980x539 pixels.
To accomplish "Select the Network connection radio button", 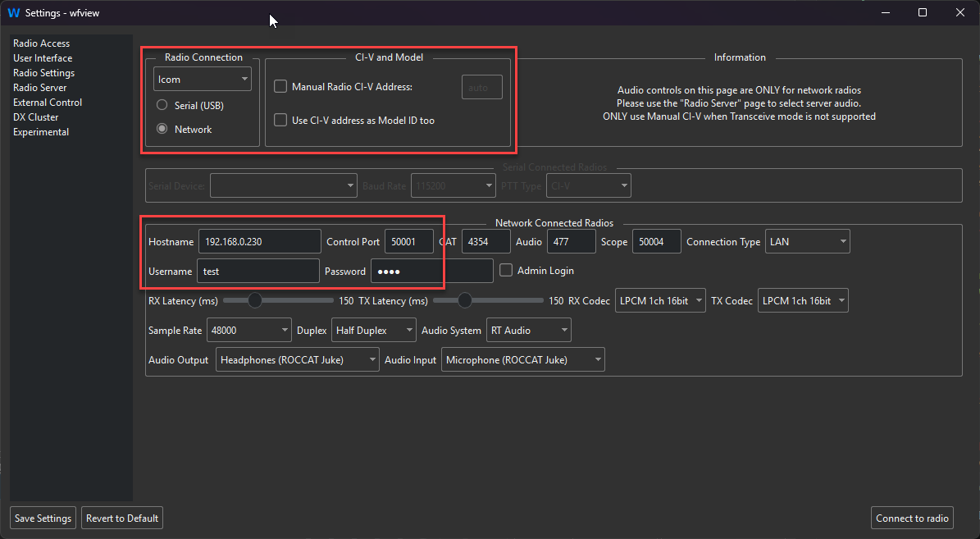I will [x=185, y=130].
